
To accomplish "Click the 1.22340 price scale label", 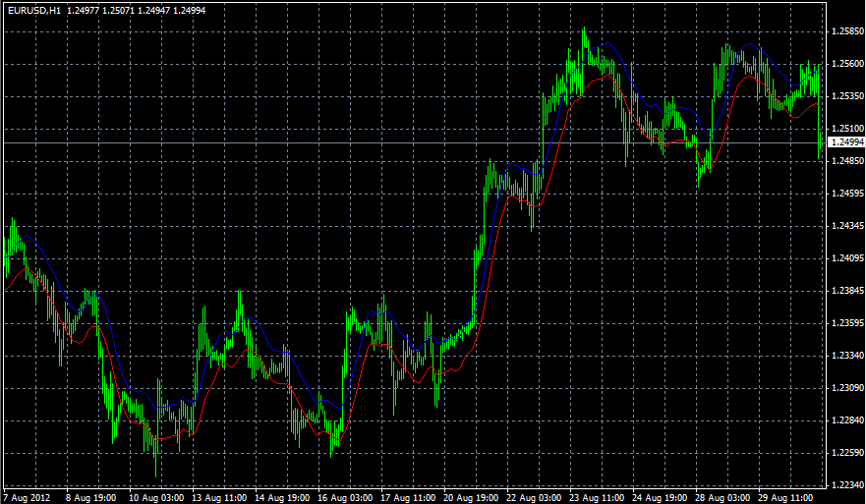I will tap(847, 485).
